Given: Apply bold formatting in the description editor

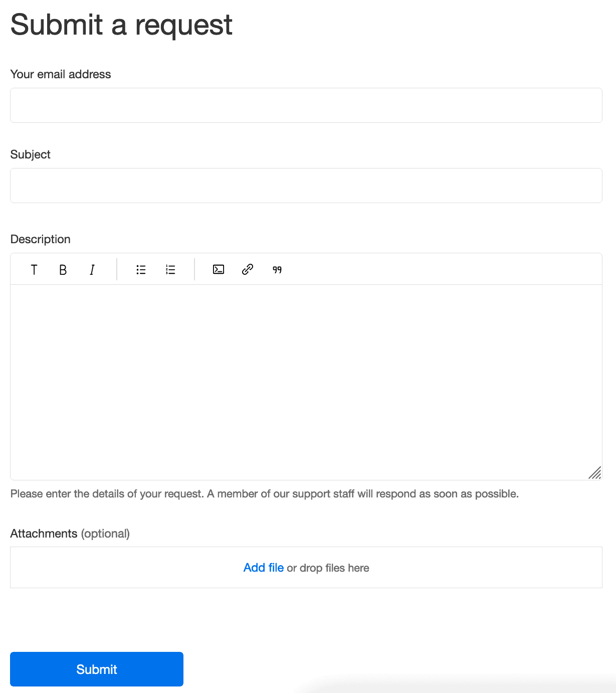Looking at the screenshot, I should 63,269.
